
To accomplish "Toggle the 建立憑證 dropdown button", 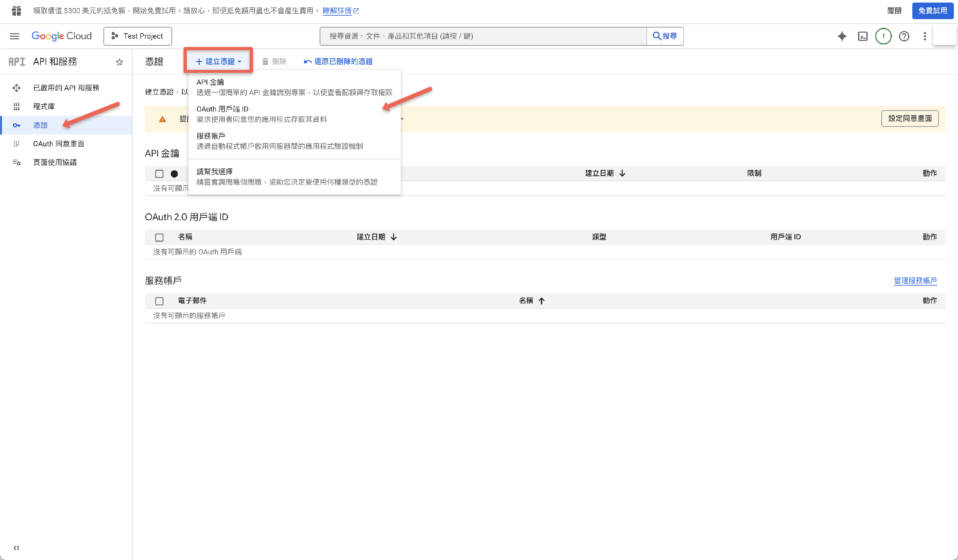I will tap(218, 61).
